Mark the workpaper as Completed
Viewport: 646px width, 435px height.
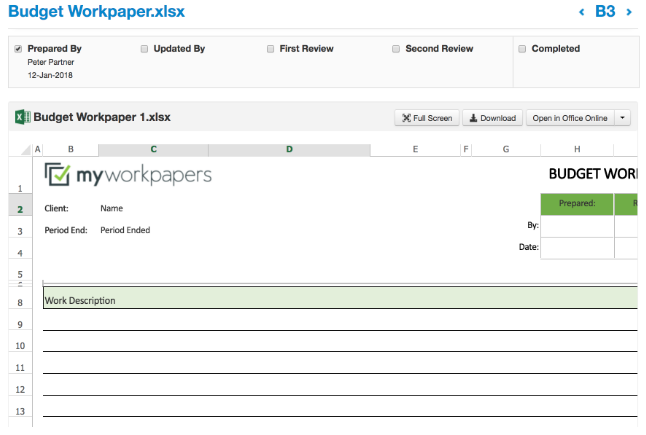click(x=522, y=48)
